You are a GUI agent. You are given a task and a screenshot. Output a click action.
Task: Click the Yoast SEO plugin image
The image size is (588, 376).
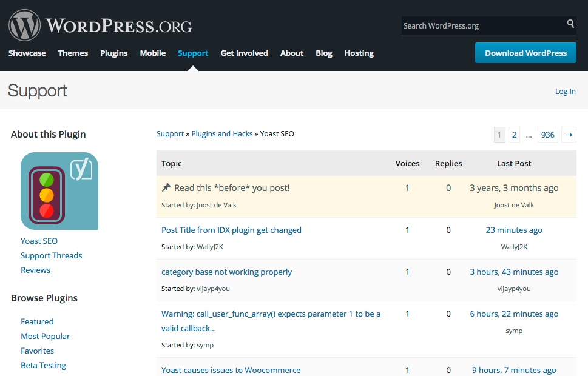(59, 191)
